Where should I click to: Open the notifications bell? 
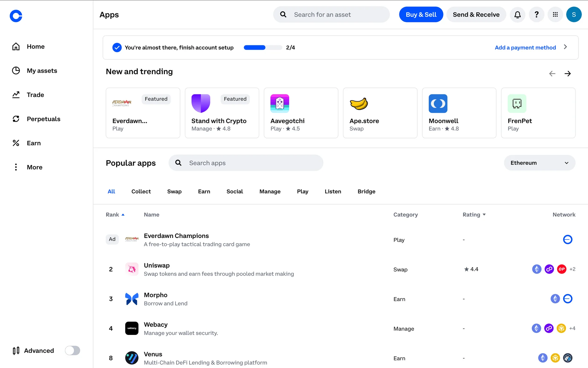coord(518,14)
